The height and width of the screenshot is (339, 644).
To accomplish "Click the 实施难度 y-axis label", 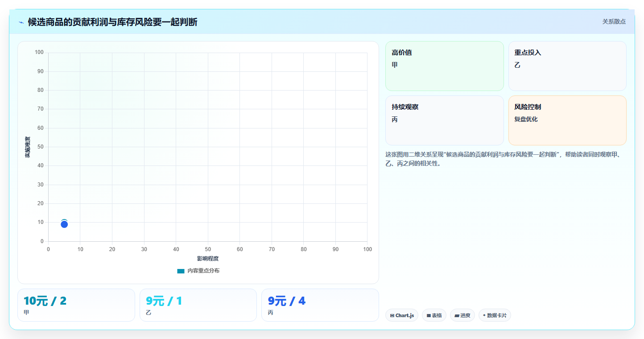I will pyautogui.click(x=28, y=147).
